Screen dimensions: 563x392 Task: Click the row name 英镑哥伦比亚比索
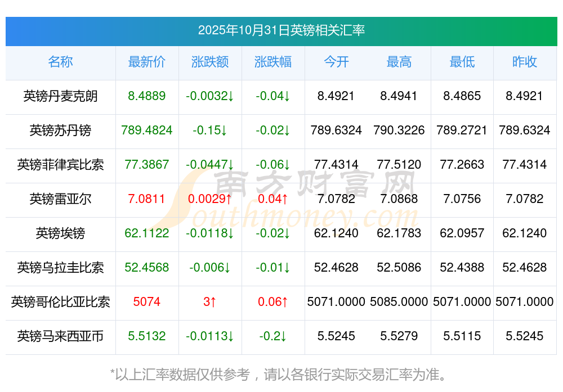pos(60,301)
